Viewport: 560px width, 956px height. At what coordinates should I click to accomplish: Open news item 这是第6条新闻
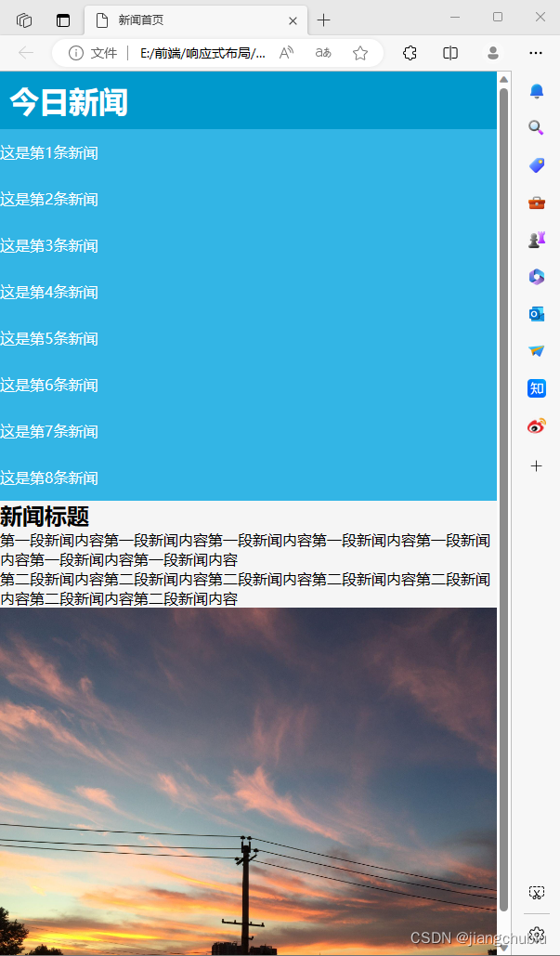click(49, 386)
